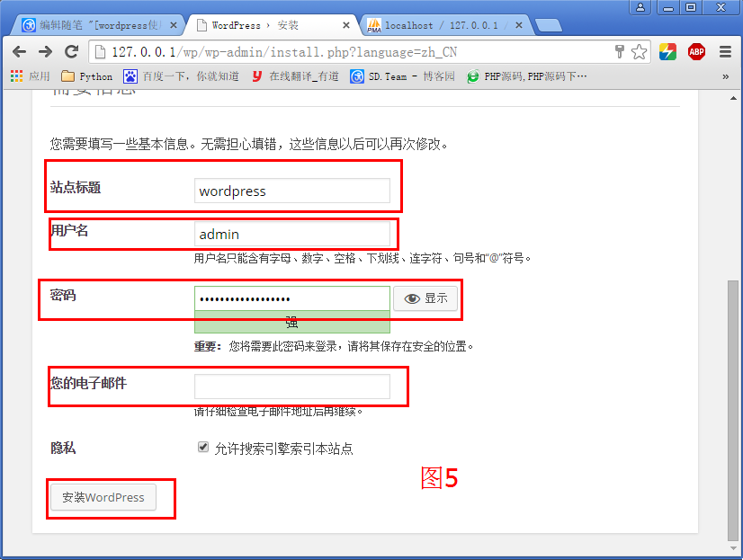This screenshot has width=743, height=560.
Task: Click the page icon in the address bar
Action: 100,51
